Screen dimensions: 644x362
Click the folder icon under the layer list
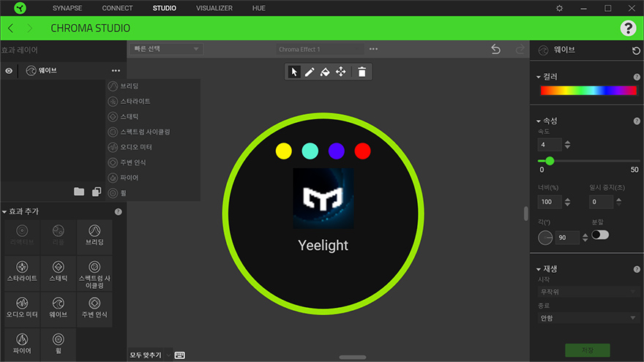[79, 192]
